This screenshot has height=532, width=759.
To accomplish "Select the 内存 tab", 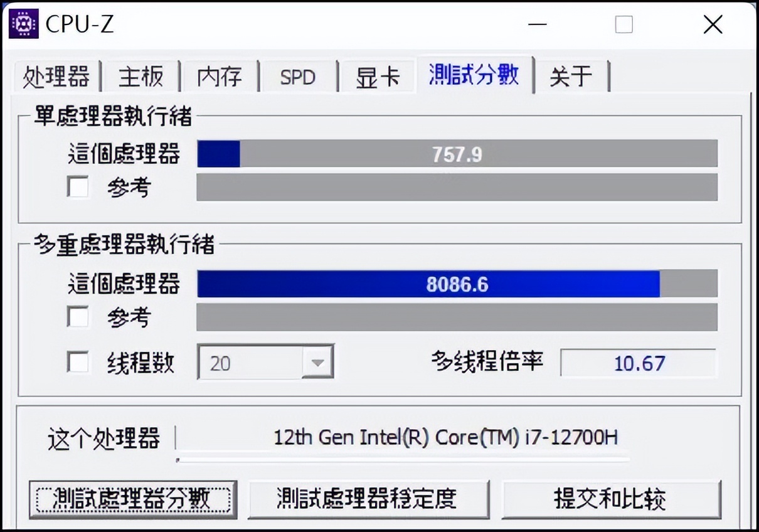I will pyautogui.click(x=219, y=77).
